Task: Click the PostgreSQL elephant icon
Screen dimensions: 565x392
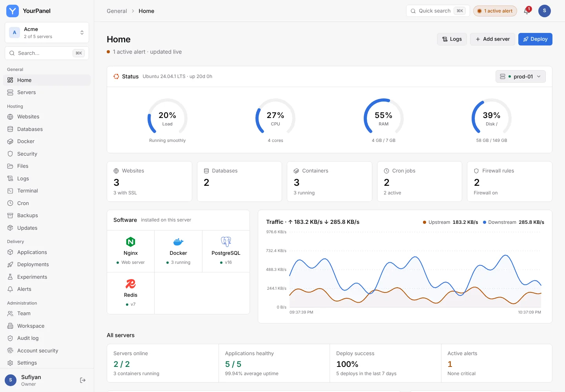Action: coord(226,242)
